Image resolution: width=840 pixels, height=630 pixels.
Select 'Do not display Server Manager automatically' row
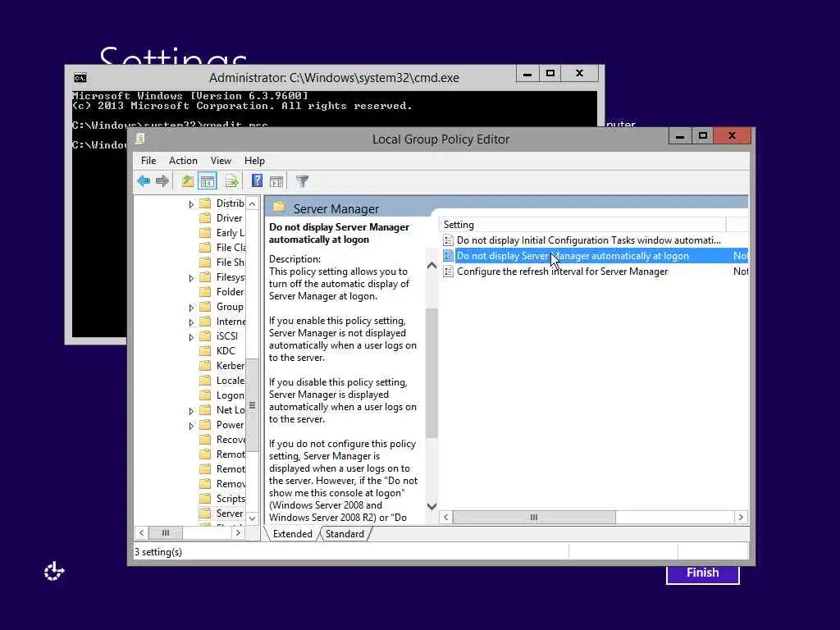[x=595, y=256]
